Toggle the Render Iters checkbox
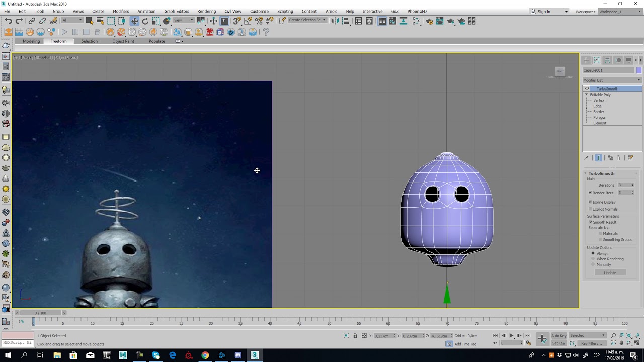 pos(590,193)
